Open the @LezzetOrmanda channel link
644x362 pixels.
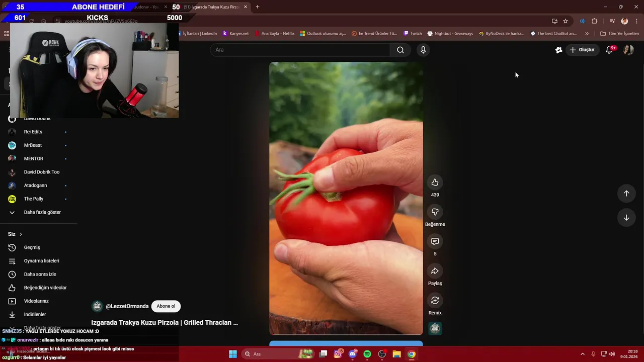(127, 306)
